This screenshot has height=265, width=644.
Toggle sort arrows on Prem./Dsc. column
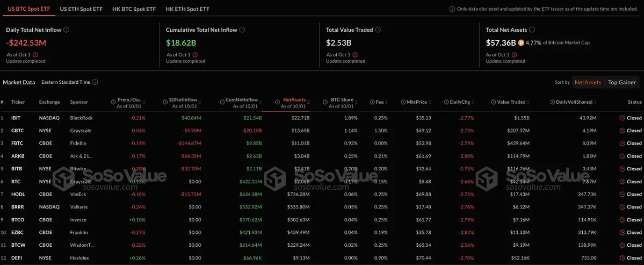144,102
